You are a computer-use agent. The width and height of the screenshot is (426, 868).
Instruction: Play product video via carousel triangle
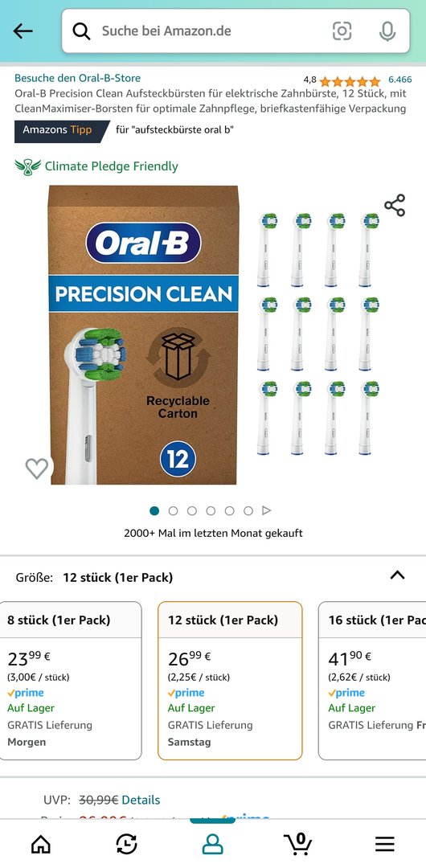[267, 510]
